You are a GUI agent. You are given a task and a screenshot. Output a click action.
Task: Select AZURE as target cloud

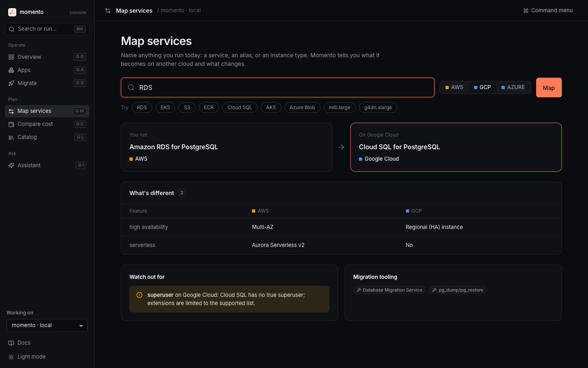point(513,88)
